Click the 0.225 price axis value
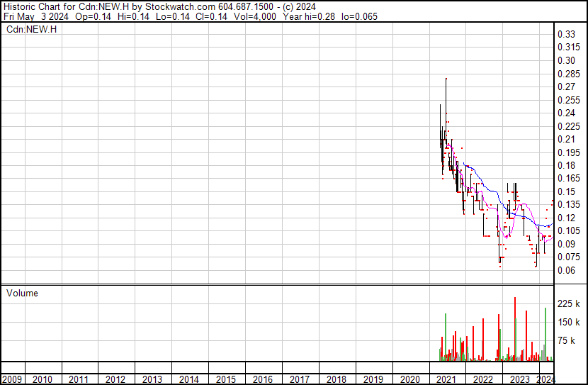Image resolution: width=588 pixels, height=385 pixels. tap(569, 126)
